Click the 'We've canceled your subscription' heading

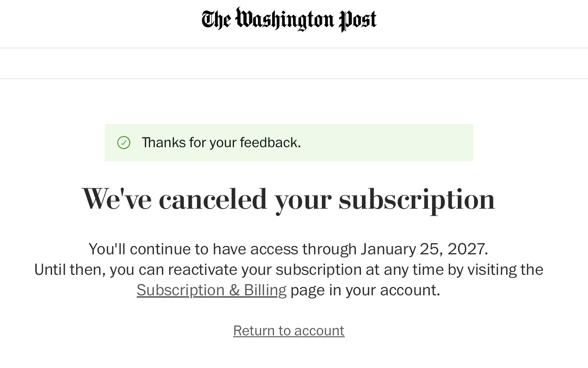pyautogui.click(x=288, y=199)
